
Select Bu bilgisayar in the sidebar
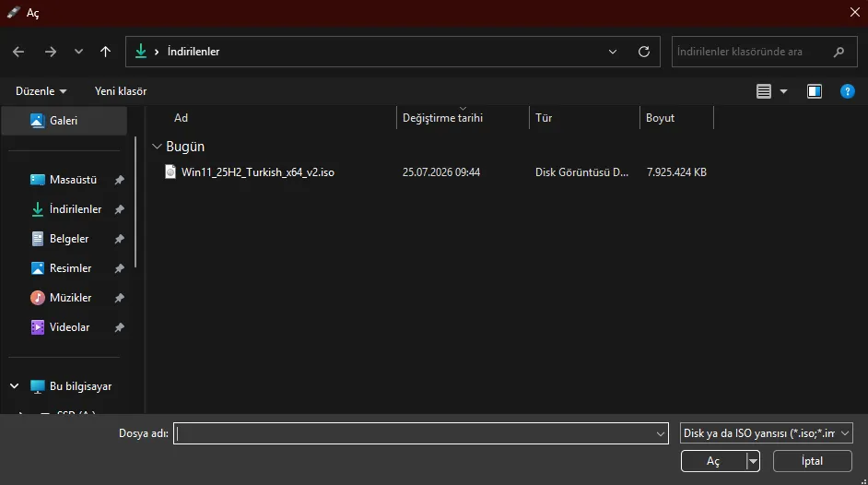click(80, 386)
